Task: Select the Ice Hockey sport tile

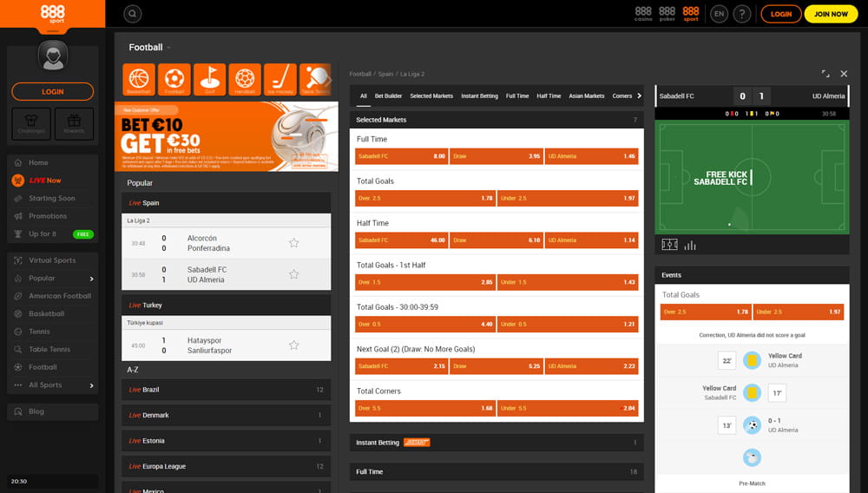Action: pos(280,80)
